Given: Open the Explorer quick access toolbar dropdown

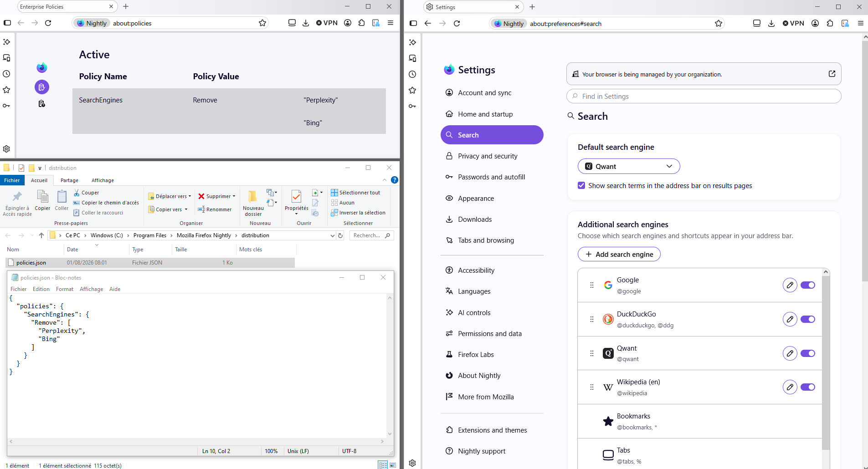Looking at the screenshot, I should coord(40,168).
